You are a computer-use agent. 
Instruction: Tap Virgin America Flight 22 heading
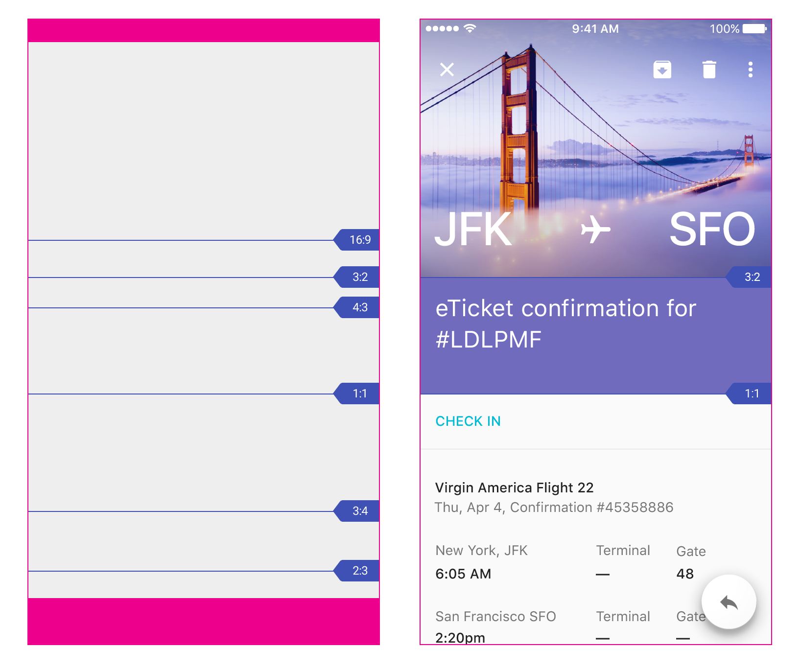coord(514,487)
